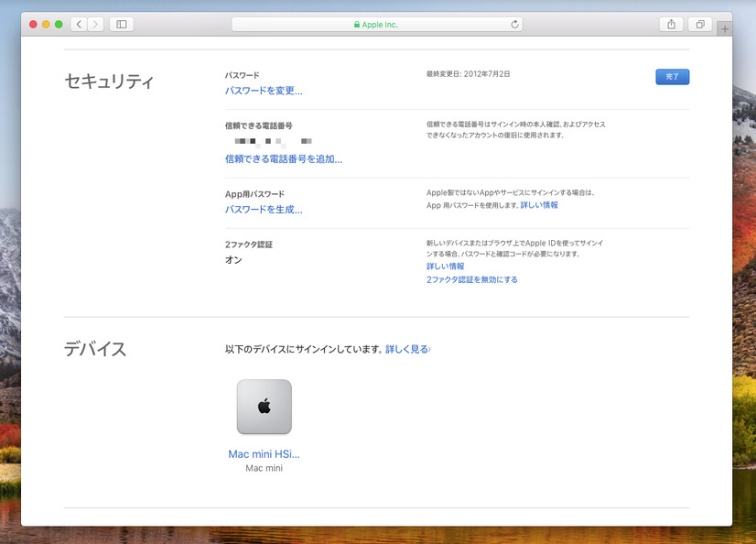Open the Mac mini HSi... device link
Image resolution: width=756 pixels, height=544 pixels.
264,454
